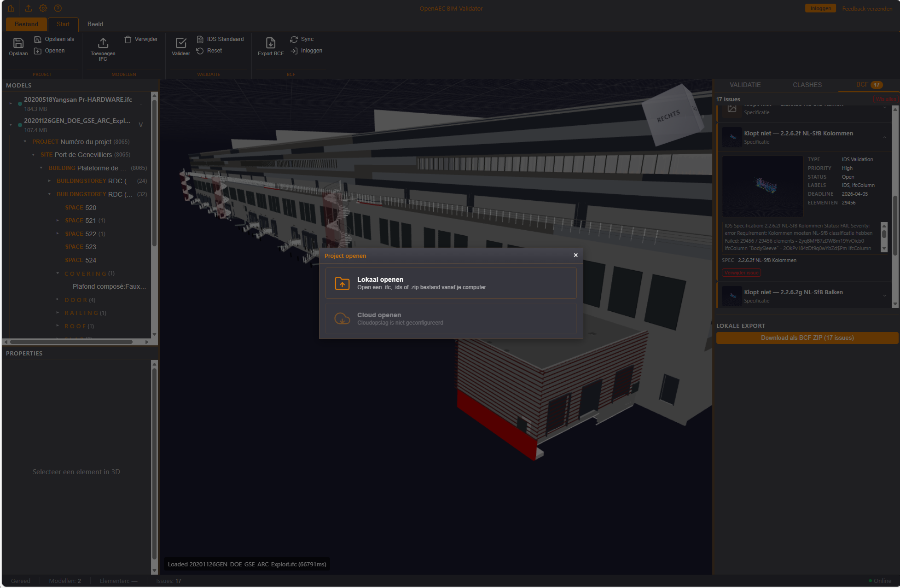
Task: Open the IDS Standaard option
Action: (221, 39)
